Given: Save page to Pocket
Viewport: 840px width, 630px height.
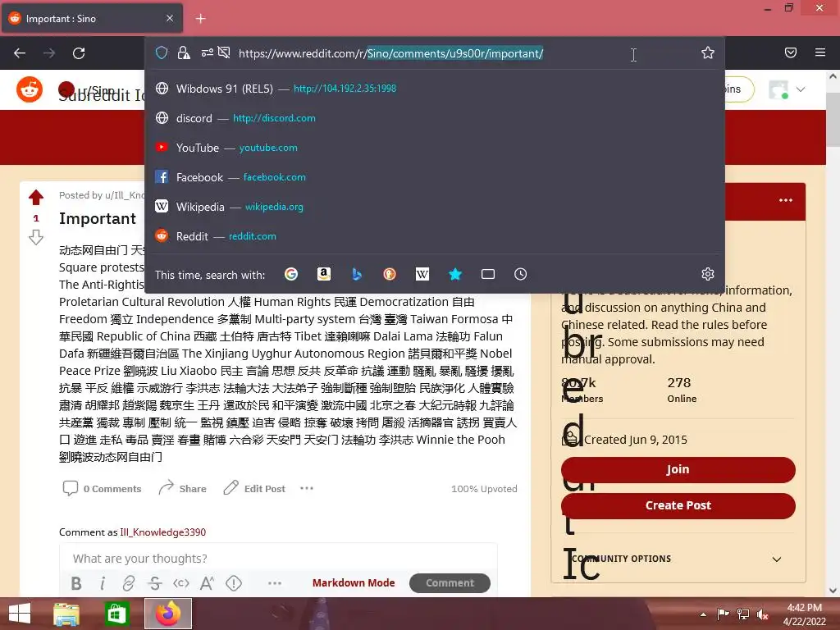Looking at the screenshot, I should tap(791, 52).
